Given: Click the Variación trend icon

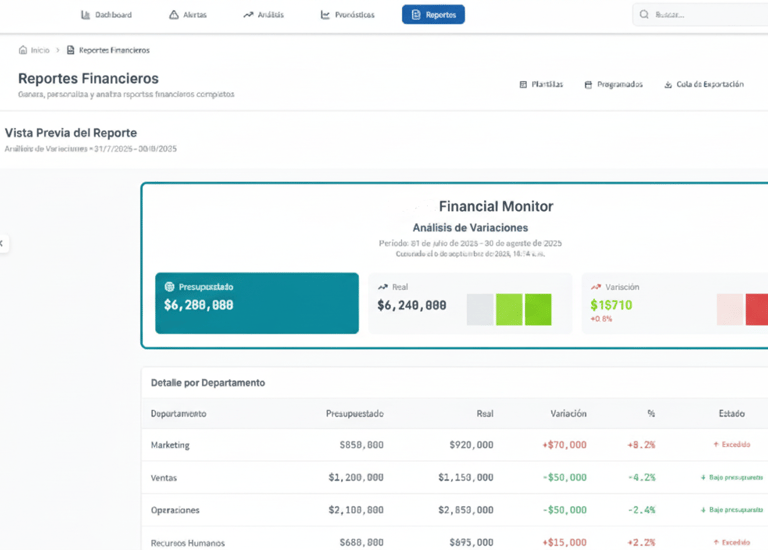Looking at the screenshot, I should click(596, 287).
